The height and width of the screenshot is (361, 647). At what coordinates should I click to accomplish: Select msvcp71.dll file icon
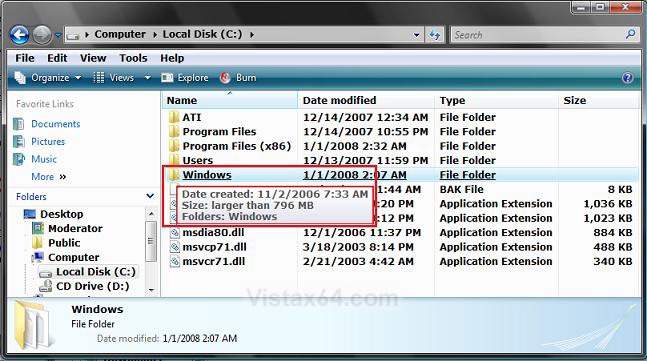(175, 247)
